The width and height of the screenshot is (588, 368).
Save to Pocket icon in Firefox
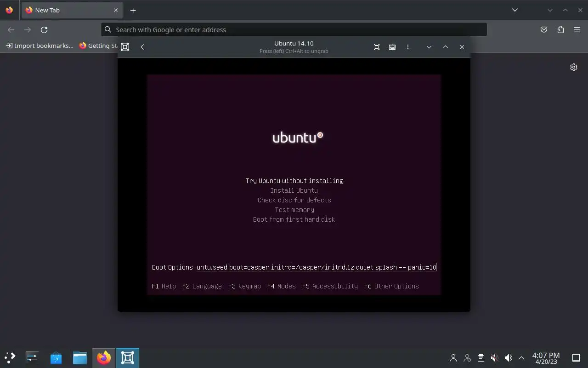(x=544, y=29)
